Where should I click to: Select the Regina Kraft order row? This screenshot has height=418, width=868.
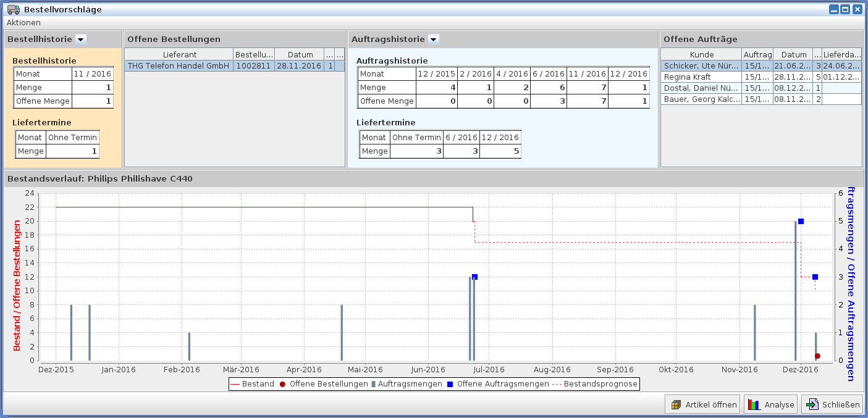click(x=701, y=77)
